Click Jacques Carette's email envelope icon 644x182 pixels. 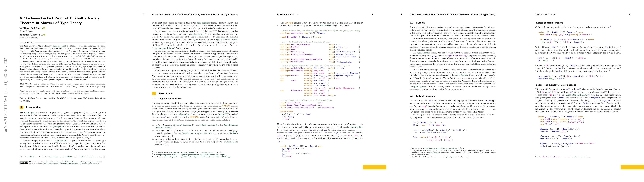click(42, 35)
